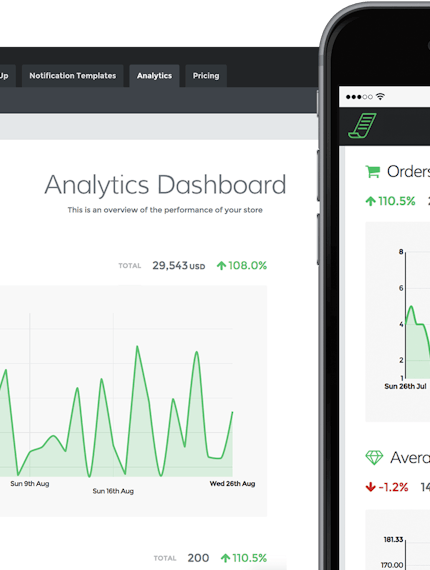Open the Pricing tab

pyautogui.click(x=206, y=76)
